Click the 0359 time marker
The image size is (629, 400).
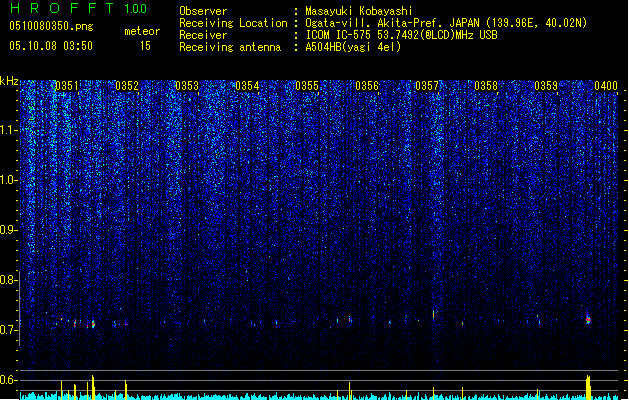[x=546, y=86]
